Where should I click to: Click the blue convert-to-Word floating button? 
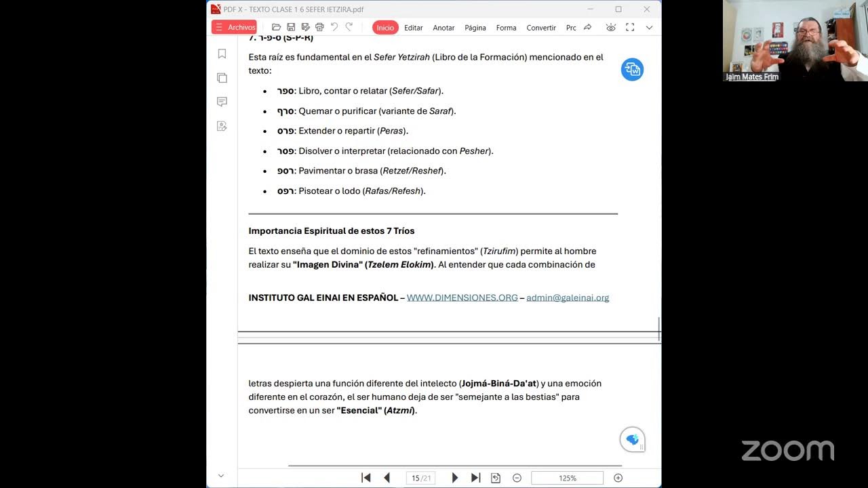[x=632, y=69]
